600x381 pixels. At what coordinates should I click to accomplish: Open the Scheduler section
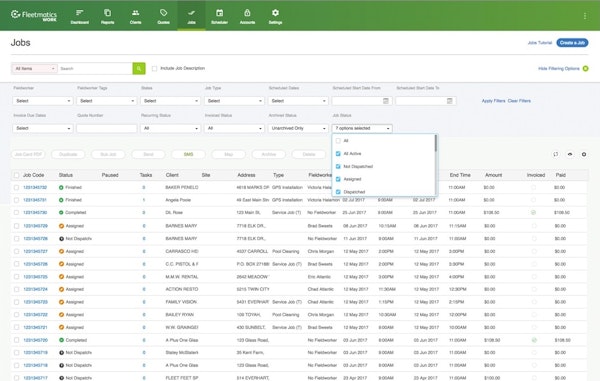pyautogui.click(x=219, y=17)
